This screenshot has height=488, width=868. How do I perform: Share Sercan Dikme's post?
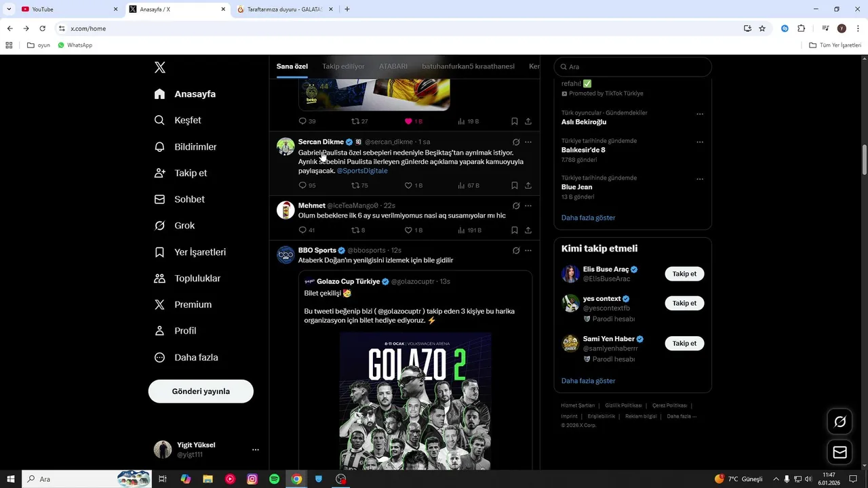point(528,185)
